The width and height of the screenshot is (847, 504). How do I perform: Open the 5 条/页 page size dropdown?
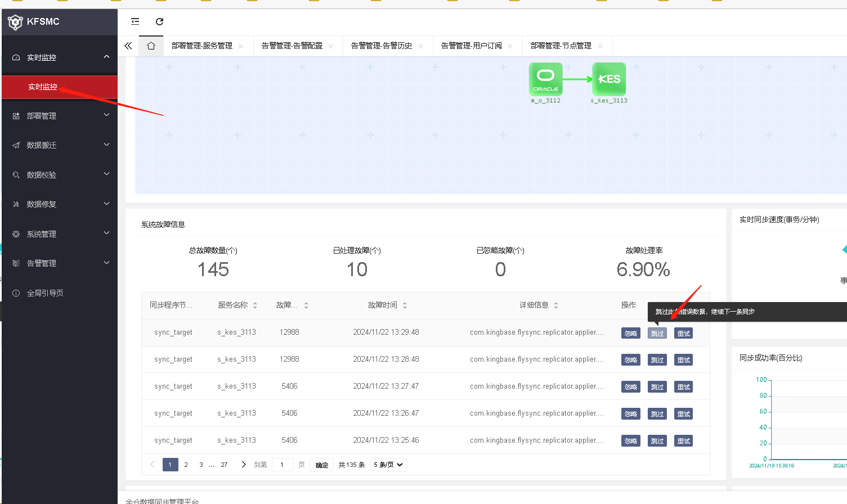click(x=388, y=465)
